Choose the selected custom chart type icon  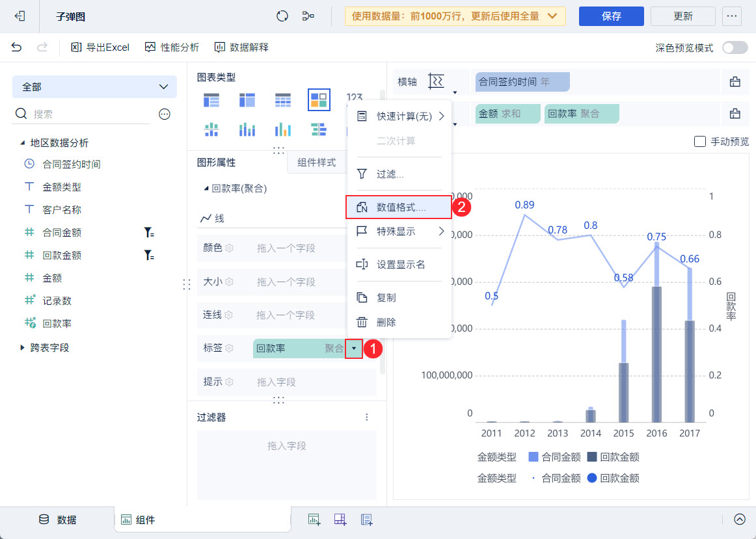[x=319, y=99]
